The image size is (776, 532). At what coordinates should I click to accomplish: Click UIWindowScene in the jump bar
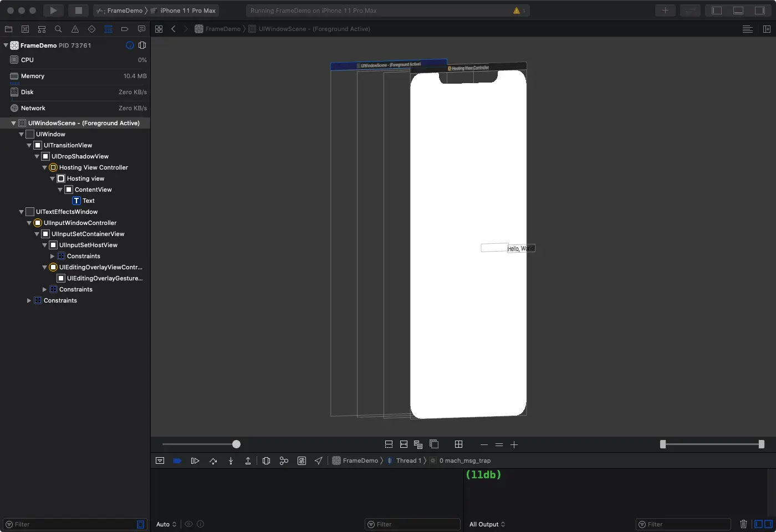[309, 29]
